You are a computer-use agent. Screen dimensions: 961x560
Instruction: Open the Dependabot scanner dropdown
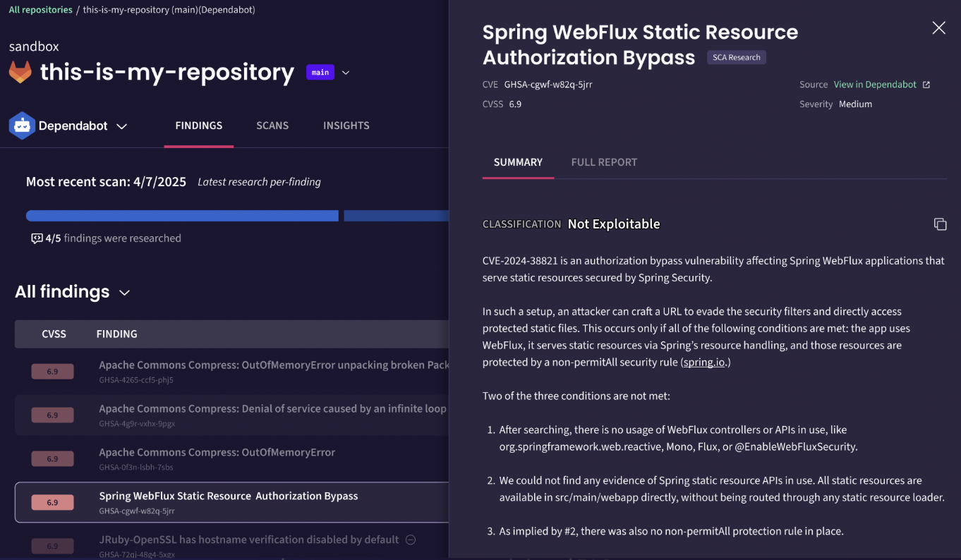click(x=121, y=126)
